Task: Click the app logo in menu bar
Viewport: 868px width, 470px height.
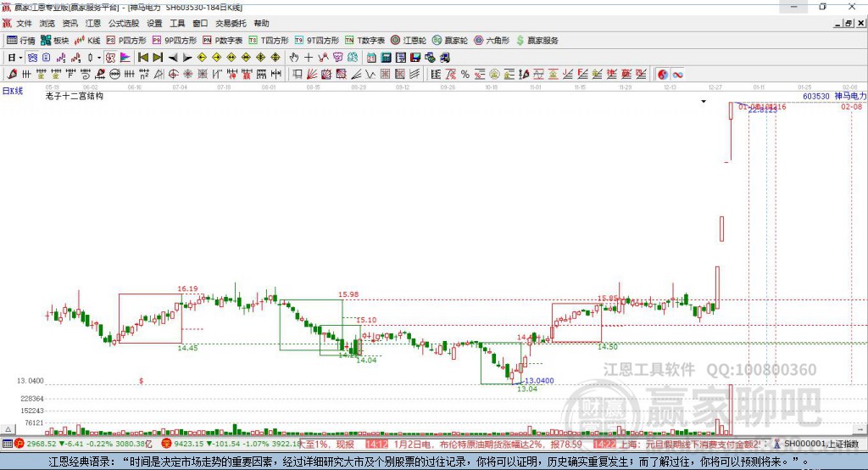Action: click(x=7, y=23)
